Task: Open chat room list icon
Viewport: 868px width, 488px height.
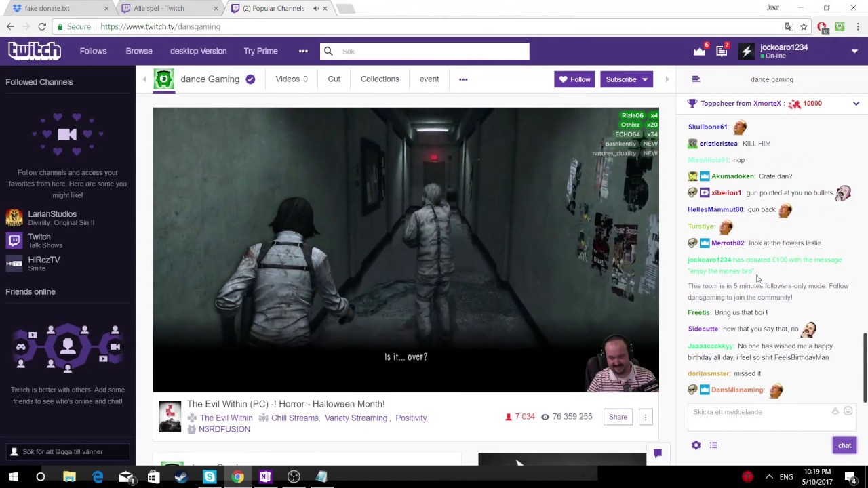Action: click(696, 79)
